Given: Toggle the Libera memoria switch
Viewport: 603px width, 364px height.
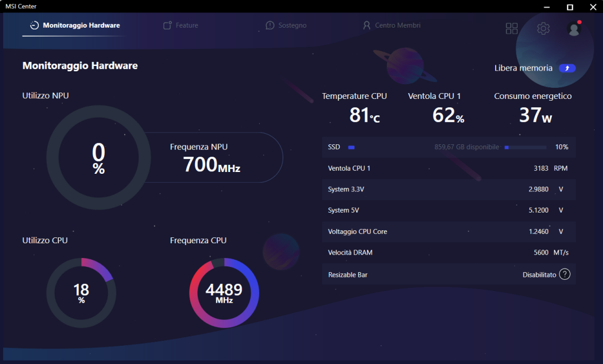Looking at the screenshot, I should click(566, 68).
